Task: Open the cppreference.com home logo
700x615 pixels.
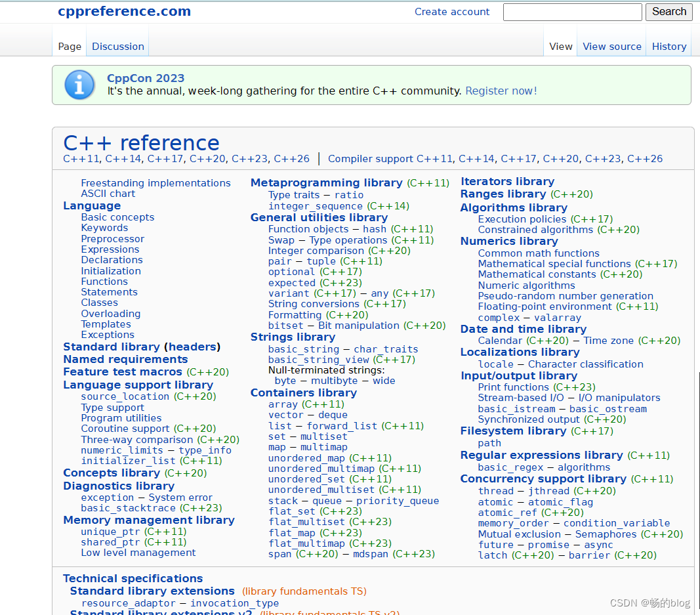Action: pyautogui.click(x=124, y=11)
